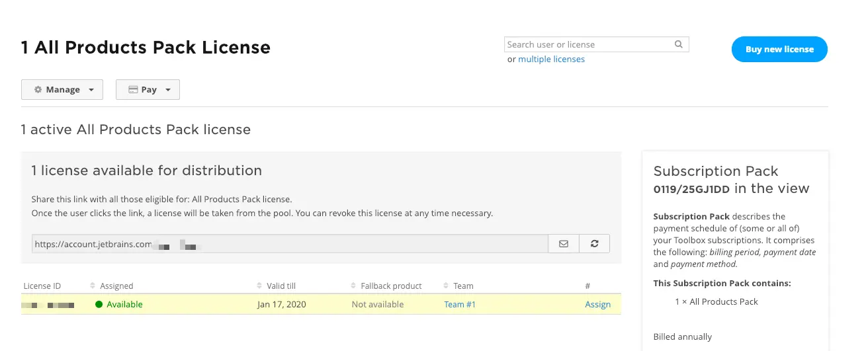This screenshot has width=868, height=351.
Task: Open the multiple licenses link
Action: point(551,59)
